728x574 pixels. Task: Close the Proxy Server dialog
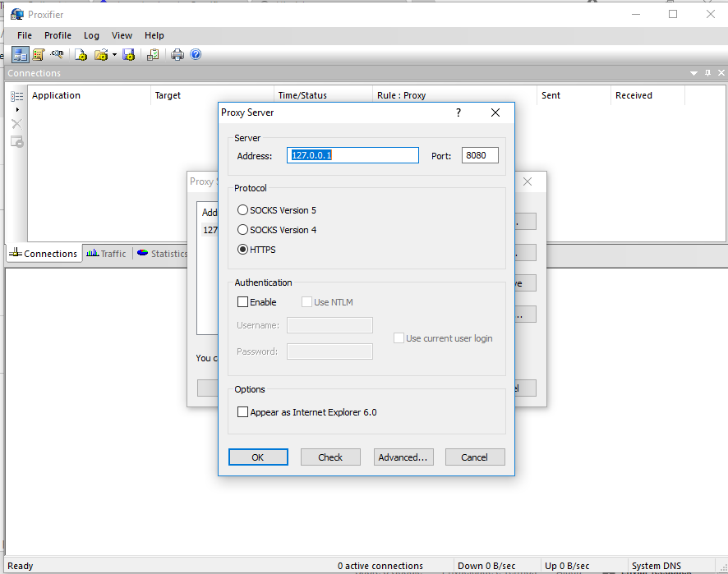pyautogui.click(x=495, y=113)
